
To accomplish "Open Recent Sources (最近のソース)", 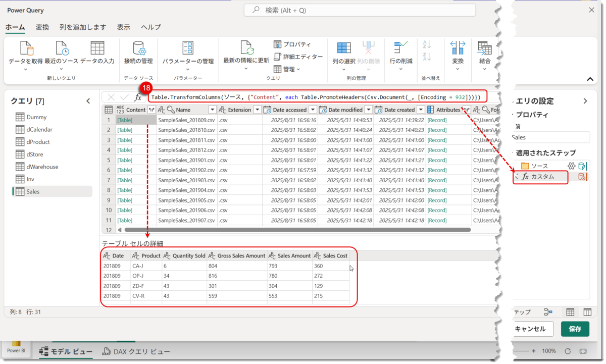I will (62, 56).
